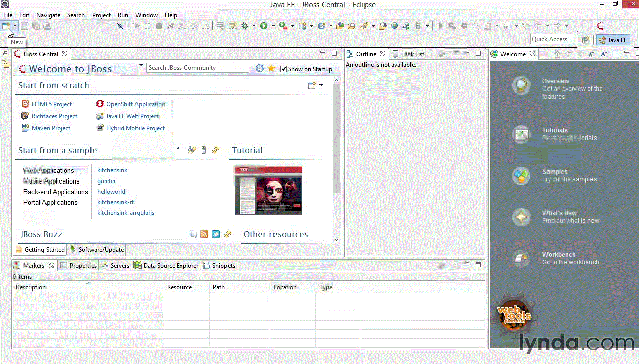Viewport: 639px width, 364px height.
Task: Open the Navigate menu
Action: point(48,15)
